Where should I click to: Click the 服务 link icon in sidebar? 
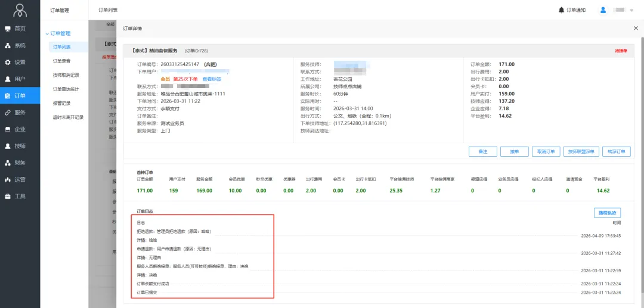8,112
